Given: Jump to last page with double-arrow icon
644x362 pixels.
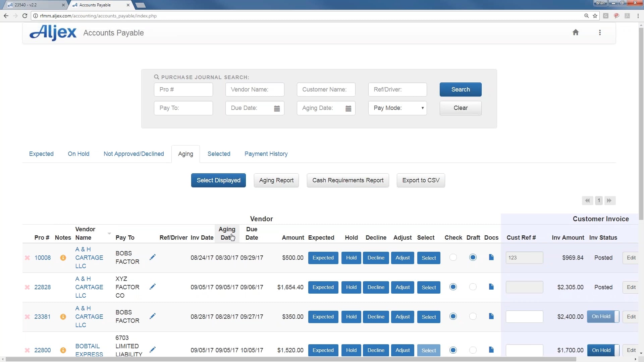Looking at the screenshot, I should pyautogui.click(x=610, y=200).
